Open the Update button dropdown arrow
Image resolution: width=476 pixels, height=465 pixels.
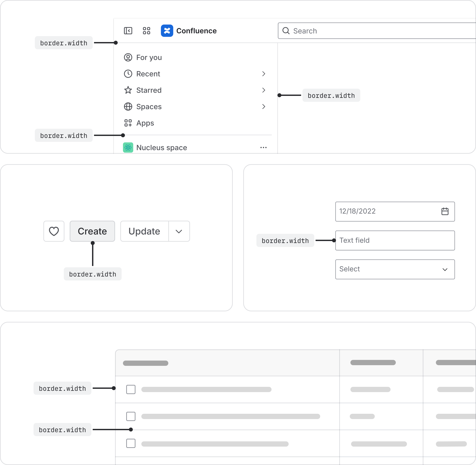coord(179,231)
